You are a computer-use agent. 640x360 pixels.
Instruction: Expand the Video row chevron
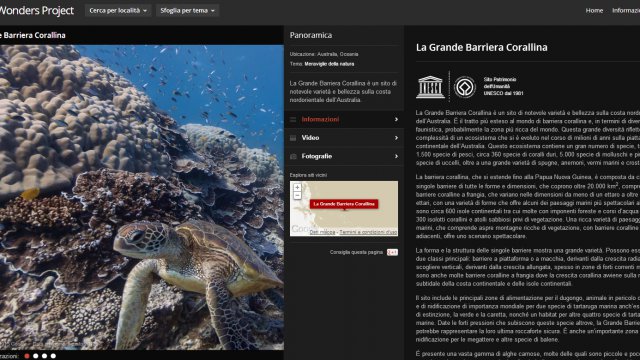click(396, 138)
